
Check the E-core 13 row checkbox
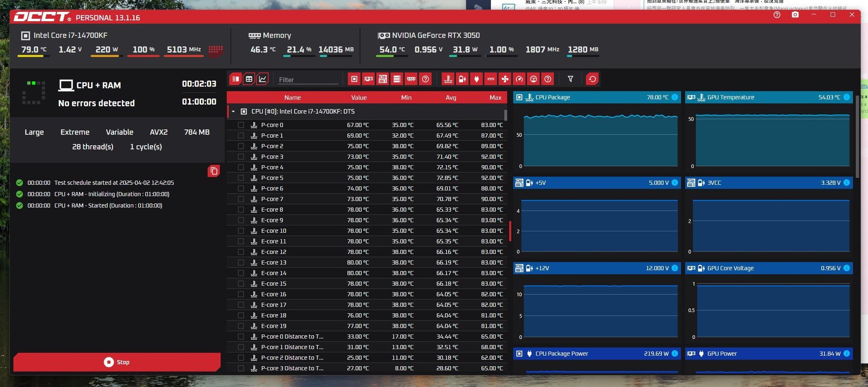pyautogui.click(x=241, y=263)
